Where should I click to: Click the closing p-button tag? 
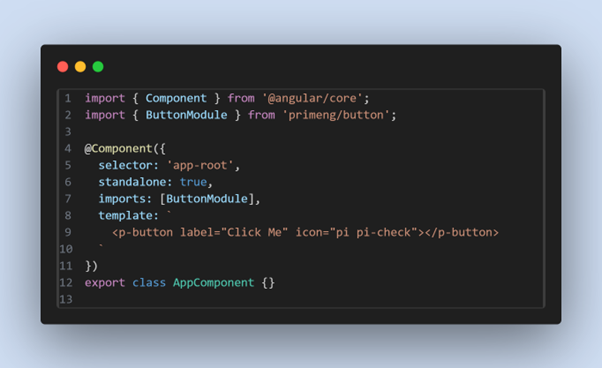coord(462,233)
